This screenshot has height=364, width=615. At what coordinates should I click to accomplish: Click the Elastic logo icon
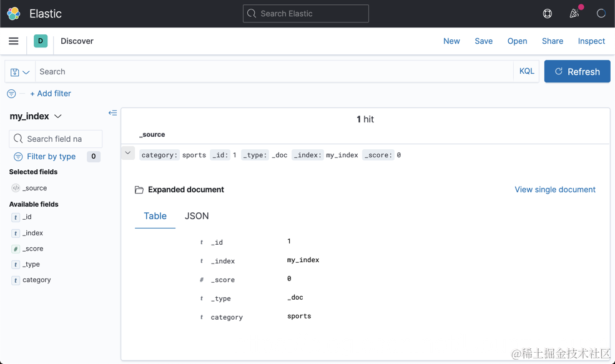tap(14, 13)
